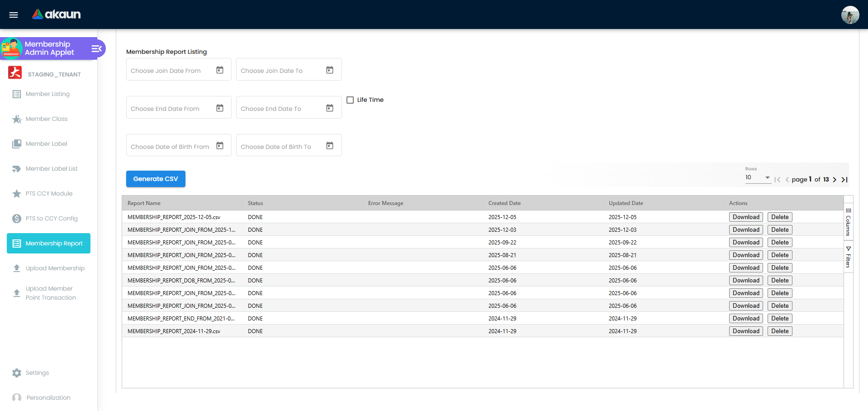This screenshot has height=411, width=868.
Task: Select the Member Class star icon
Action: (17, 119)
